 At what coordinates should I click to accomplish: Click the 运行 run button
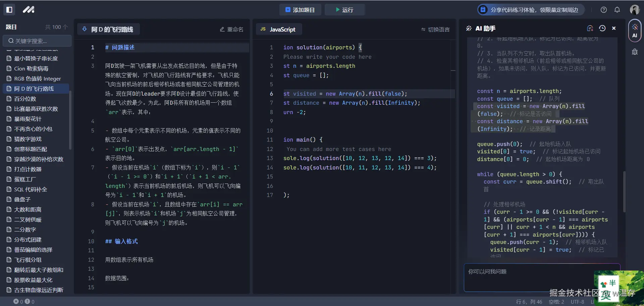pyautogui.click(x=345, y=10)
